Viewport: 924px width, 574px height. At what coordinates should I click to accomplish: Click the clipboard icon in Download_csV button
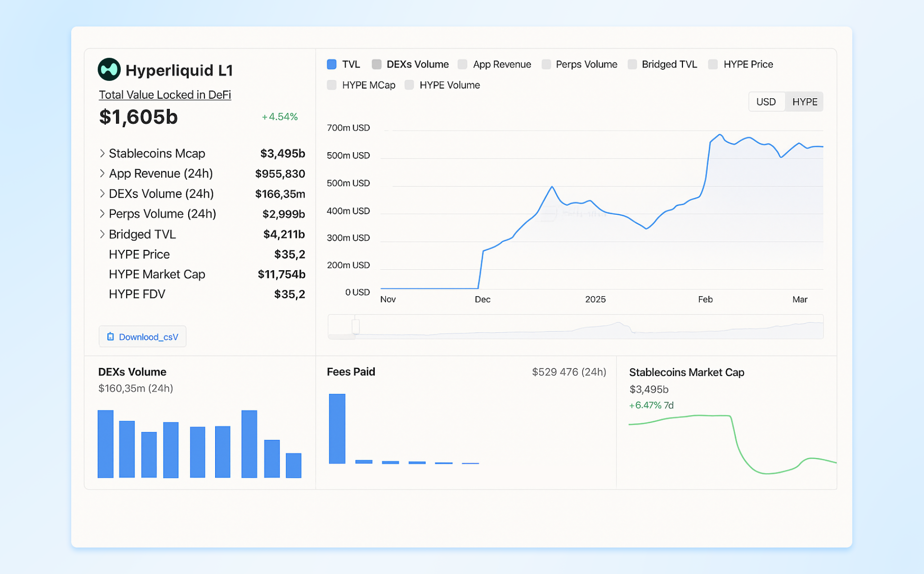(110, 337)
